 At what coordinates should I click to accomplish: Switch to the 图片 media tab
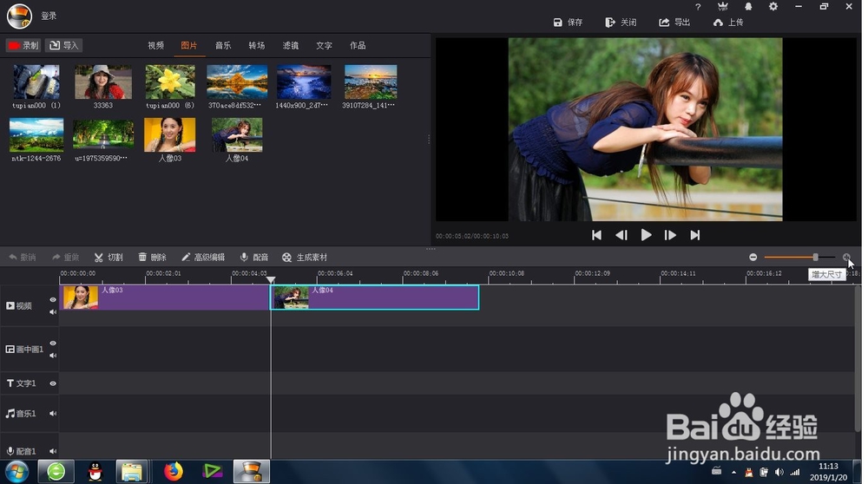tap(188, 45)
